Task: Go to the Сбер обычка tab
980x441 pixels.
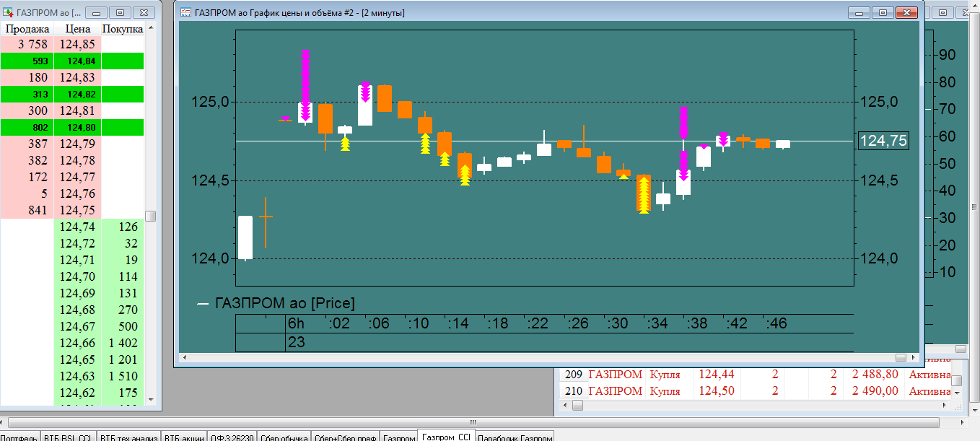Action: [x=284, y=437]
